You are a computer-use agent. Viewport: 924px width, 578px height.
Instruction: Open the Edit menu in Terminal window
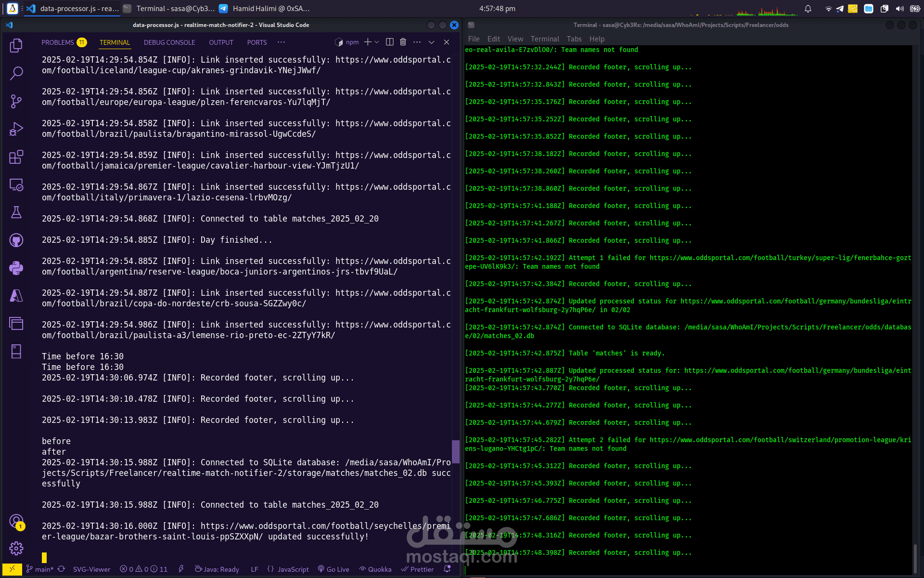pyautogui.click(x=493, y=39)
